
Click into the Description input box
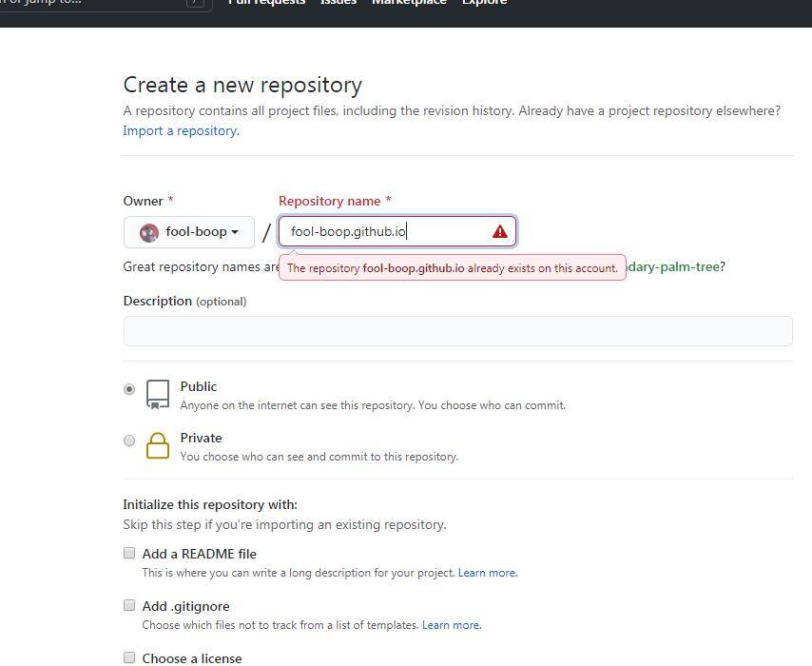click(x=457, y=331)
